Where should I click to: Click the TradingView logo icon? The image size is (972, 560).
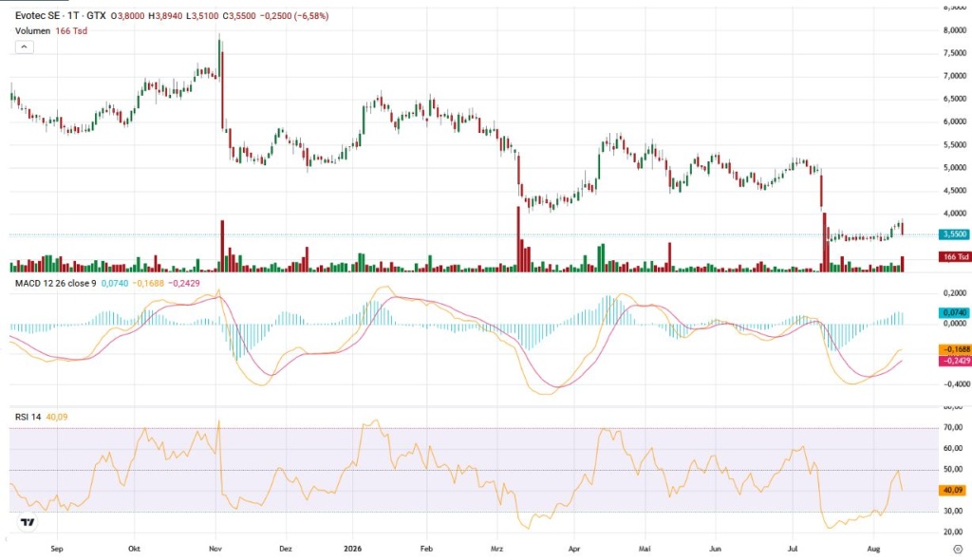(28, 522)
